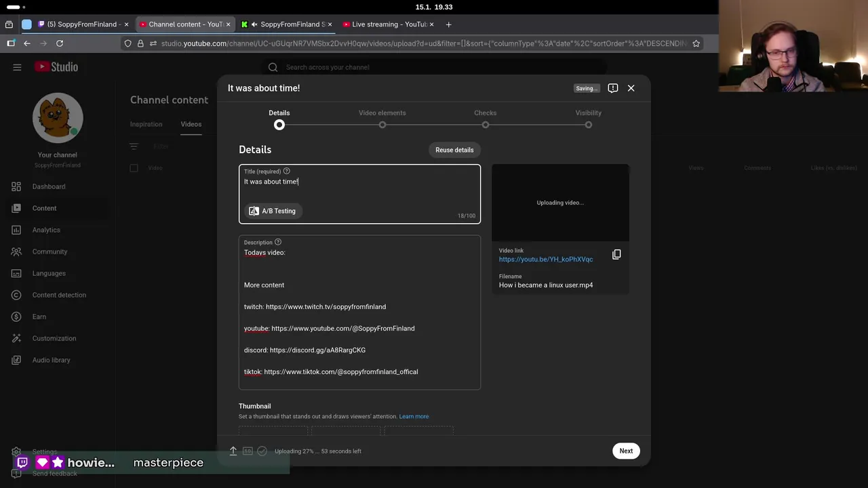Click the checks complete checkmark icon
Viewport: 868px width, 488px height.
coord(262,451)
